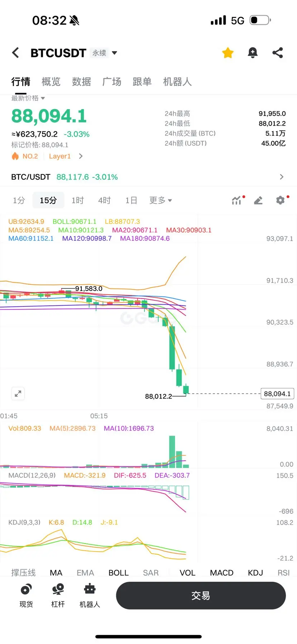
Task: Tap the large 88,094.1 latest price
Action: [x=49, y=116]
